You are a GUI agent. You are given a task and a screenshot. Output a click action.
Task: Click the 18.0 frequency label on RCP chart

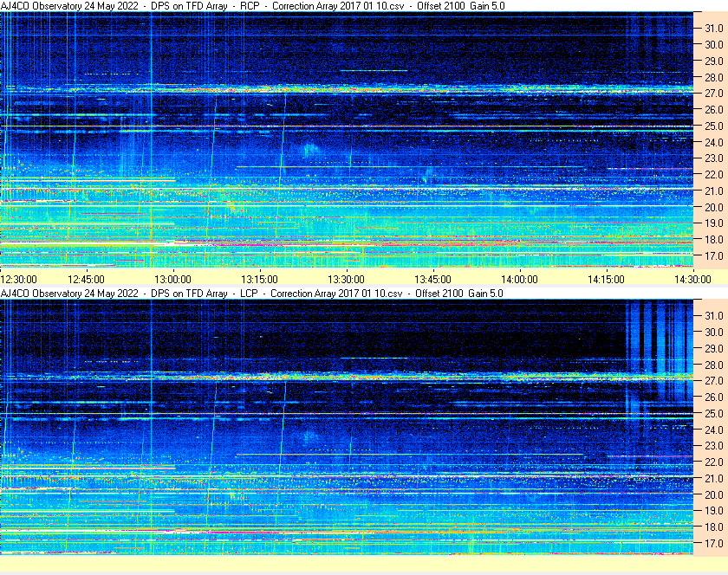tap(714, 240)
